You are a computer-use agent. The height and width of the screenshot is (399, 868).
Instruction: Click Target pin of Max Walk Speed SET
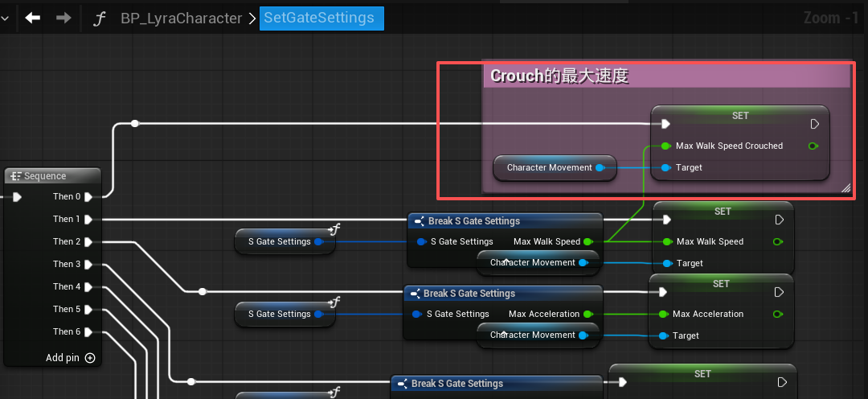(666, 263)
